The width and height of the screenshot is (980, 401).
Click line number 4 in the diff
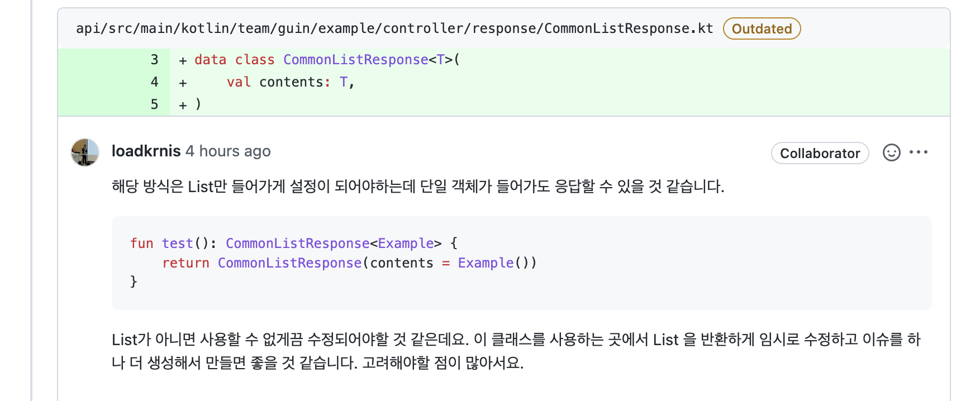click(x=154, y=82)
